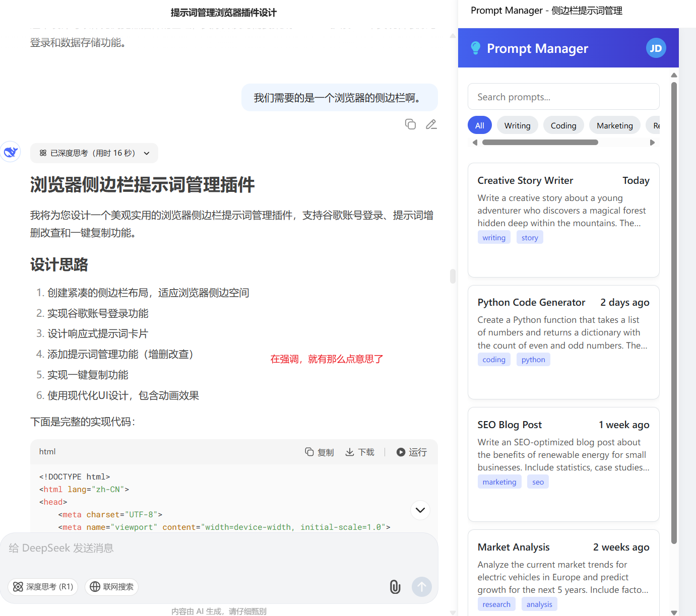The height and width of the screenshot is (616, 696).
Task: Click the 设计思路 heading
Action: [59, 264]
